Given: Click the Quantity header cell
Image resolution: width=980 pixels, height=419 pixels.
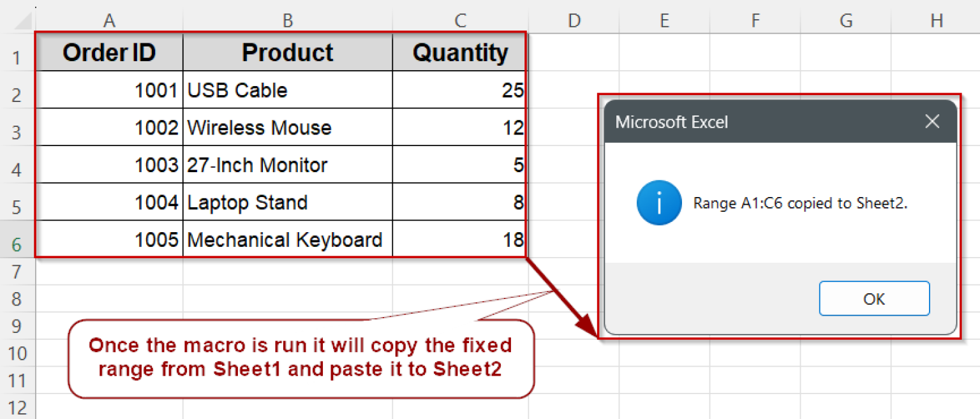Looking at the screenshot, I should click(x=460, y=53).
